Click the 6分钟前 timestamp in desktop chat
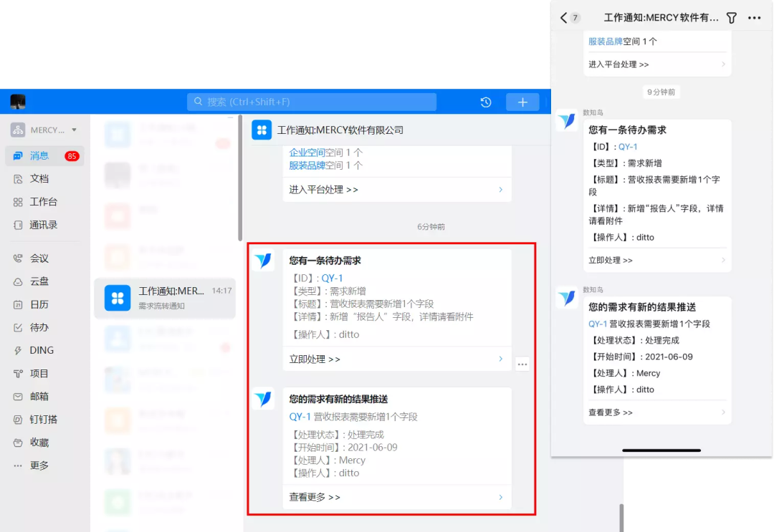This screenshot has width=774, height=532. pos(431,227)
